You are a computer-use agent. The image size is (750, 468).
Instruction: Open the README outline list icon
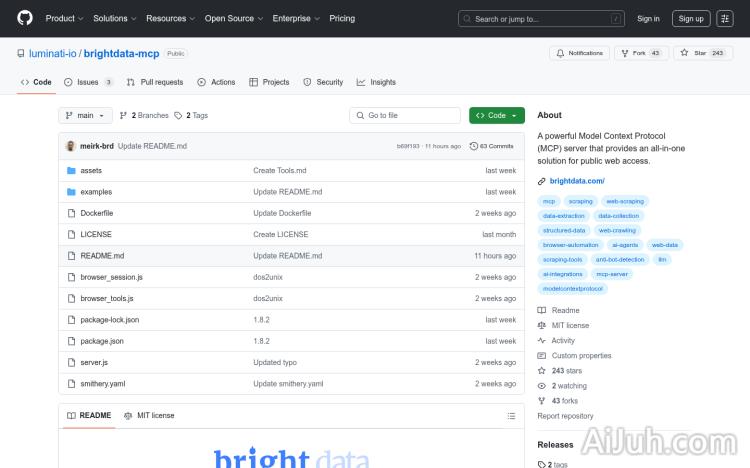coord(511,416)
